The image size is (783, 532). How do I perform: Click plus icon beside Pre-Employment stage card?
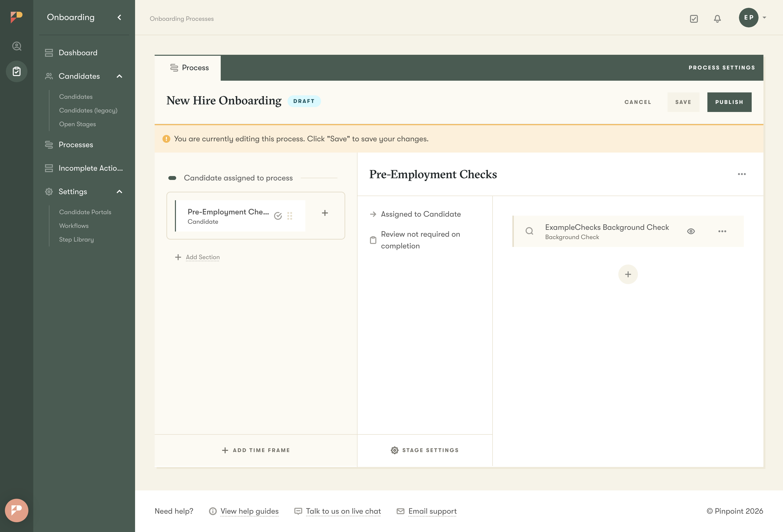325,213
